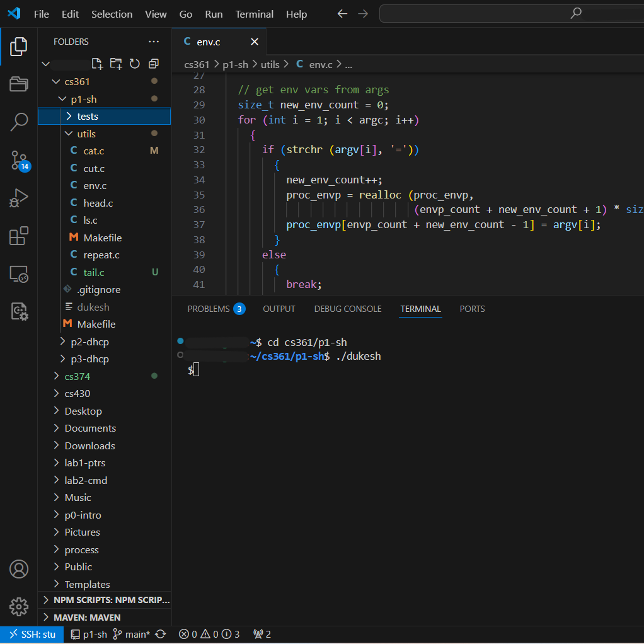Open repeat.c in the explorer

(x=105, y=255)
